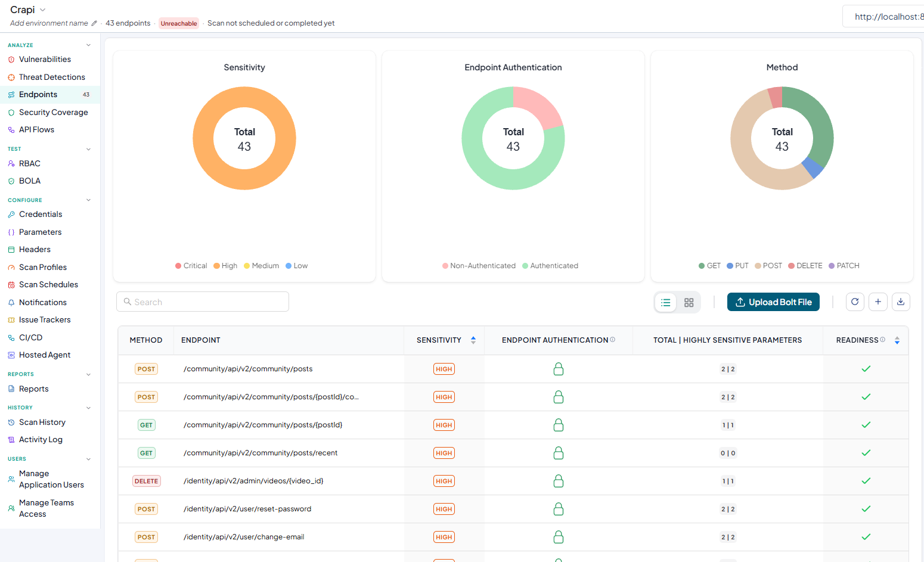Click the plus icon to add endpoint

click(x=878, y=302)
